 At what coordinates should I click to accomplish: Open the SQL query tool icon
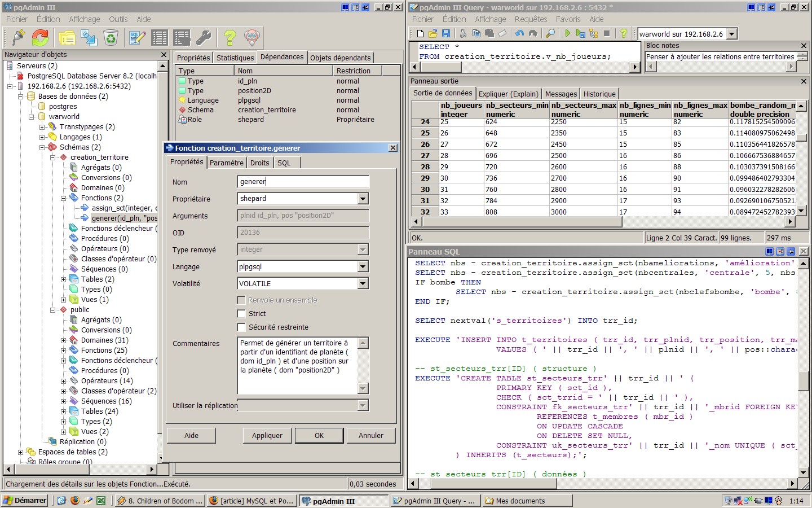coord(137,38)
